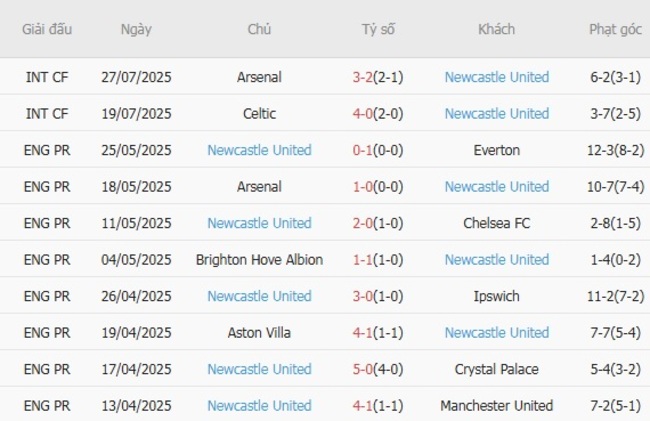This screenshot has width=650, height=421.
Task: Click Brighton Hove Albion team name
Action: [x=259, y=260]
